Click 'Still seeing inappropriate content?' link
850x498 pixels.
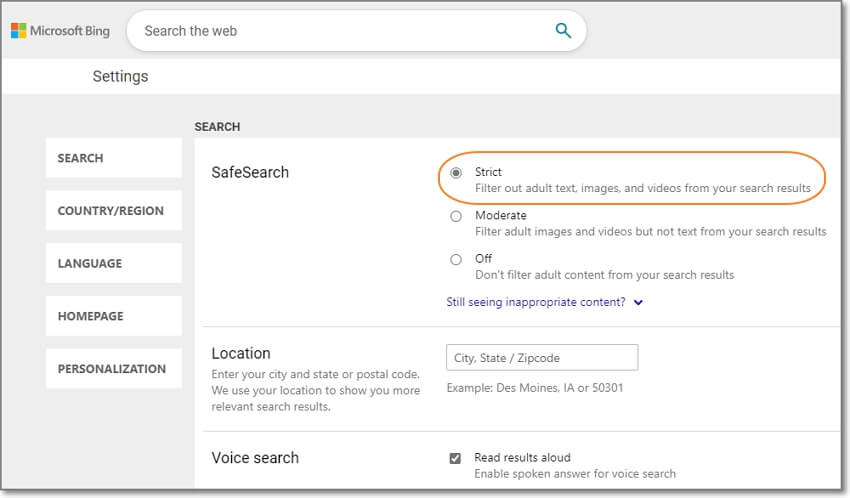(x=536, y=302)
